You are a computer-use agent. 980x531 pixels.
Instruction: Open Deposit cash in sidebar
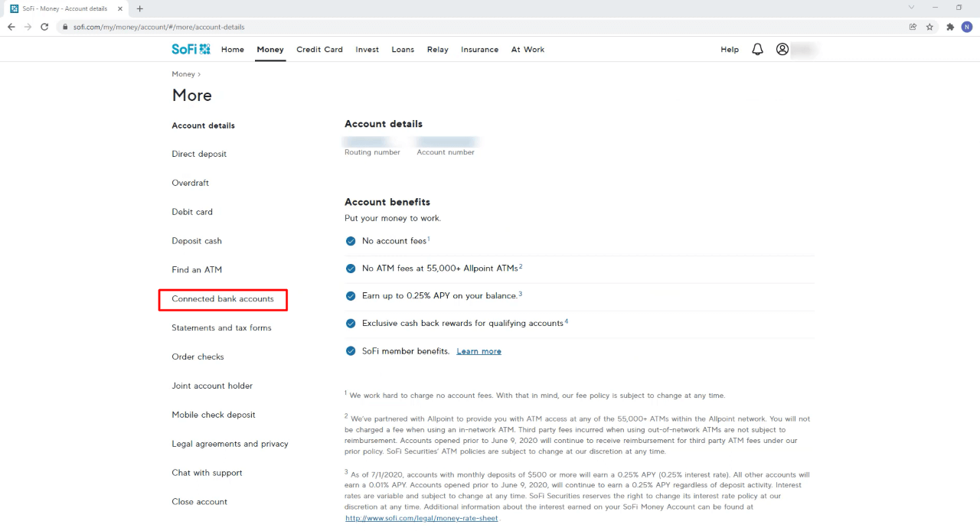(197, 241)
